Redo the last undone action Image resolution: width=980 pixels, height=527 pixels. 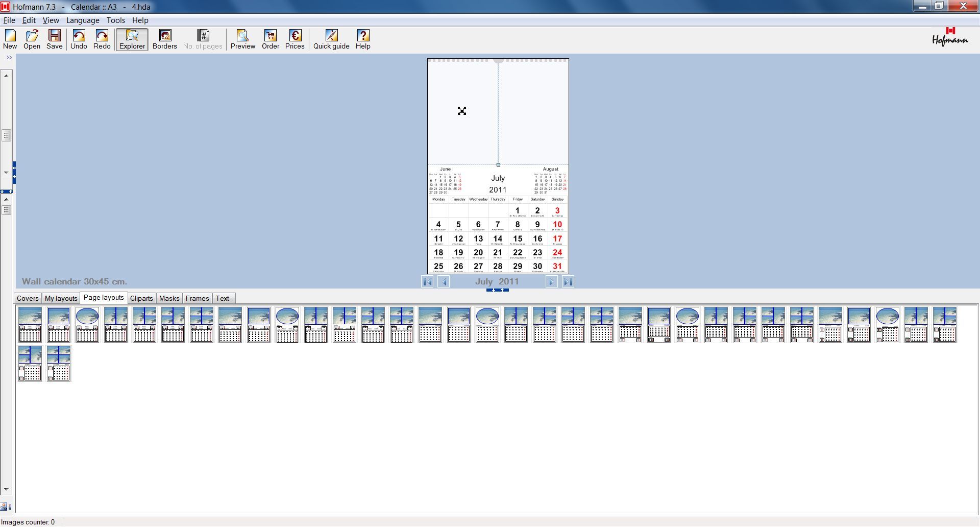(102, 39)
